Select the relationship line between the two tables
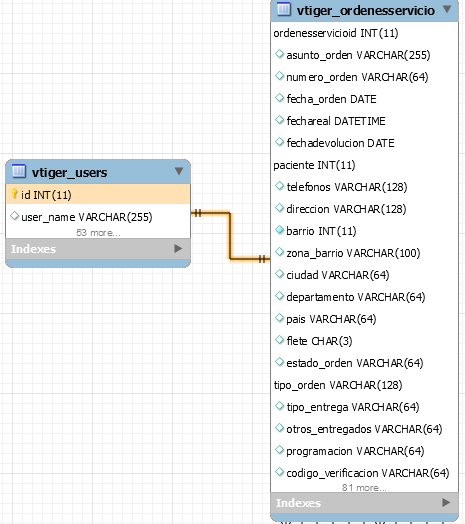Screen dimensions: 465x524 (x=230, y=235)
